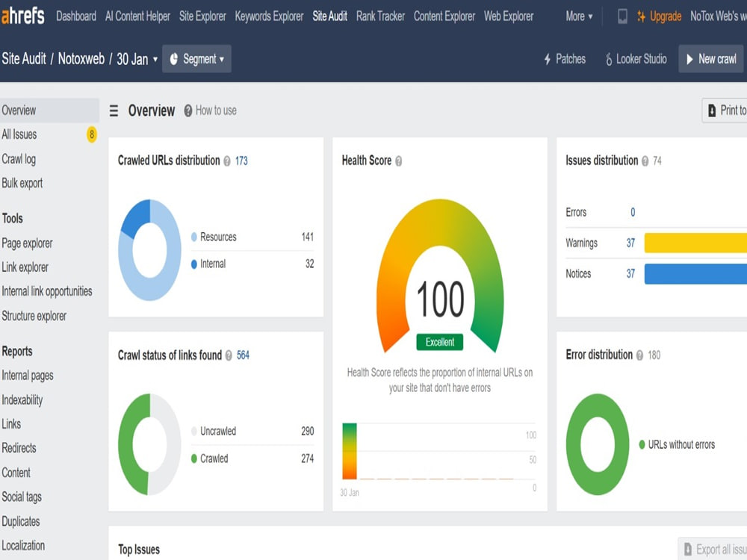Click the Segment pie chart icon

(174, 58)
